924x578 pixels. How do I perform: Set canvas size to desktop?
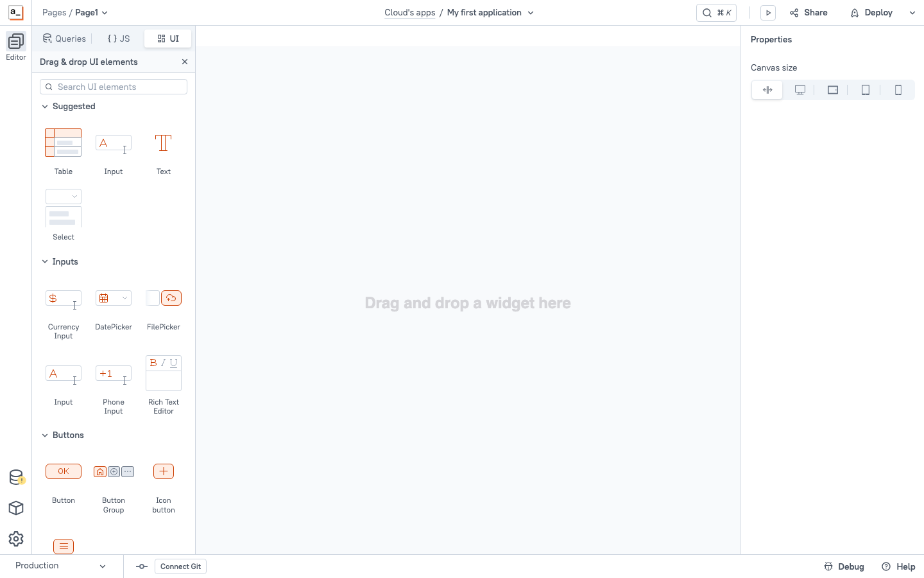(x=800, y=90)
